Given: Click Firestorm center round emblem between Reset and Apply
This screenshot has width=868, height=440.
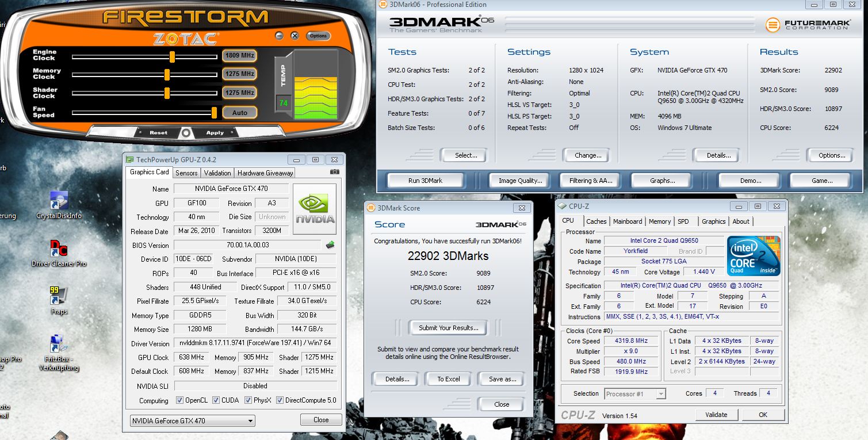Looking at the screenshot, I should tap(186, 132).
